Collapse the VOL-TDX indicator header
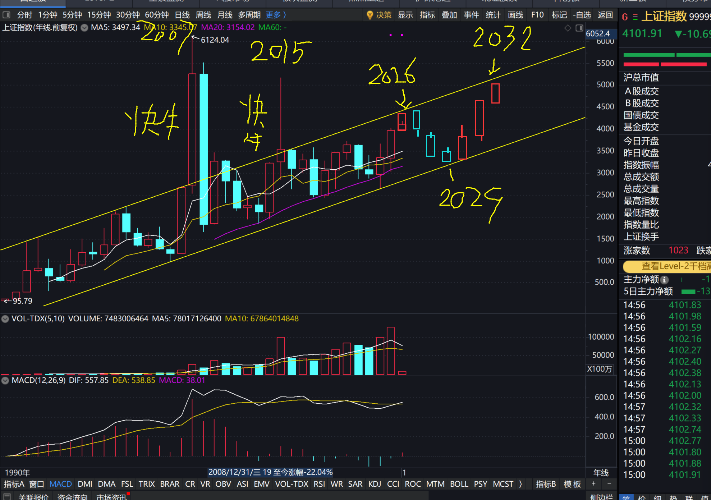This screenshot has width=711, height=500. pyautogui.click(x=5, y=319)
